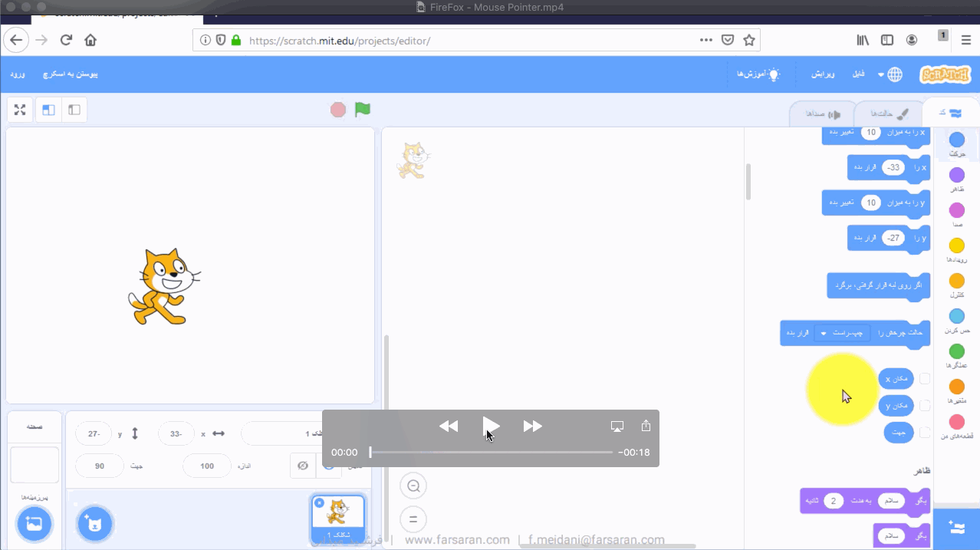The height and width of the screenshot is (550, 980).
Task: Select the magenta Sound category circle
Action: [957, 210]
